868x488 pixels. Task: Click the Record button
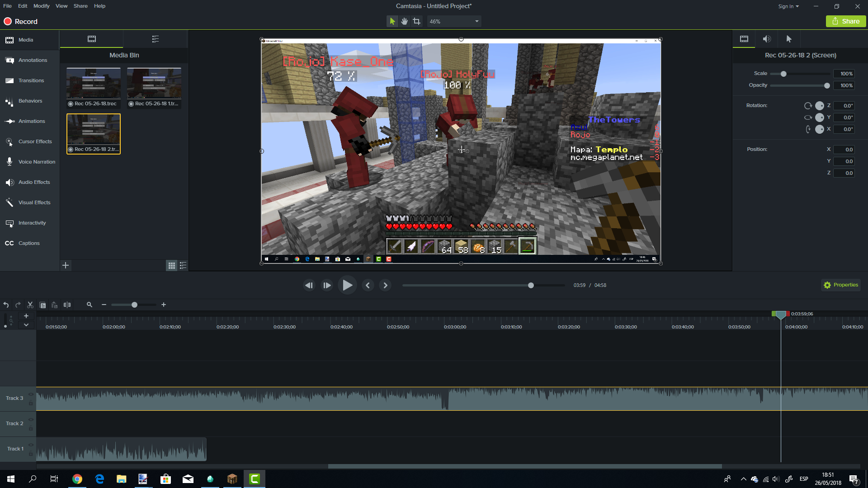(x=21, y=21)
